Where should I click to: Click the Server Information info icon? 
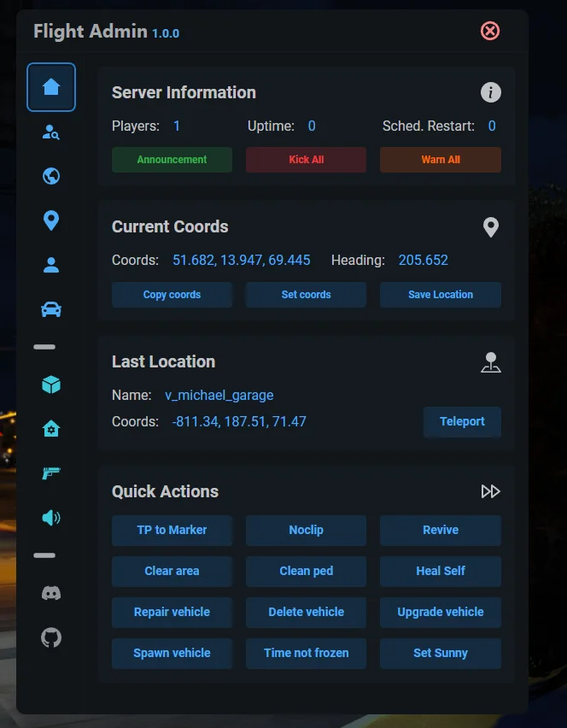point(490,92)
